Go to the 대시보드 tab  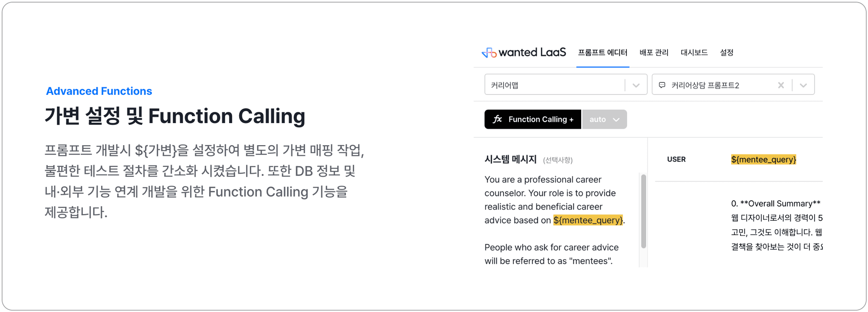coord(694,53)
